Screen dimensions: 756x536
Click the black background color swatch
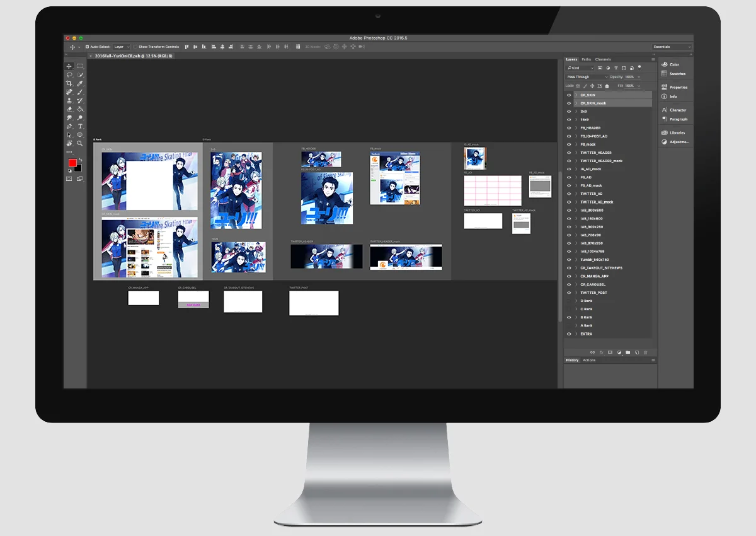coord(79,169)
